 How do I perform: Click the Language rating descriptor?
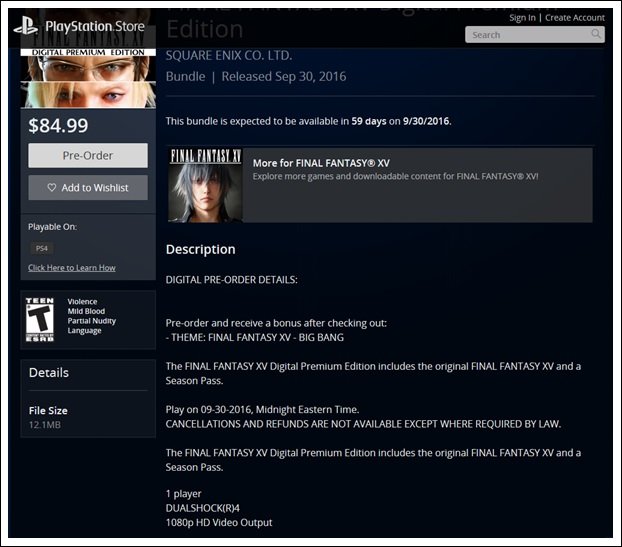click(84, 330)
